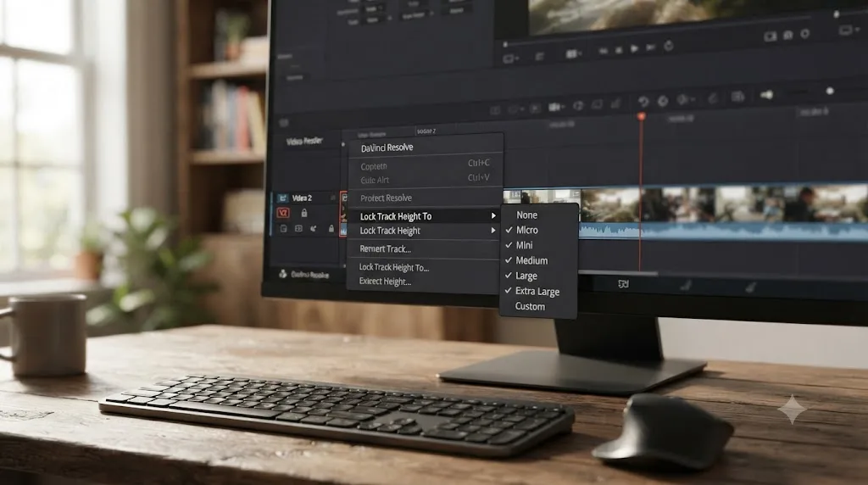Image resolution: width=868 pixels, height=485 pixels.
Task: Click the play button under the viewer
Action: (x=634, y=49)
